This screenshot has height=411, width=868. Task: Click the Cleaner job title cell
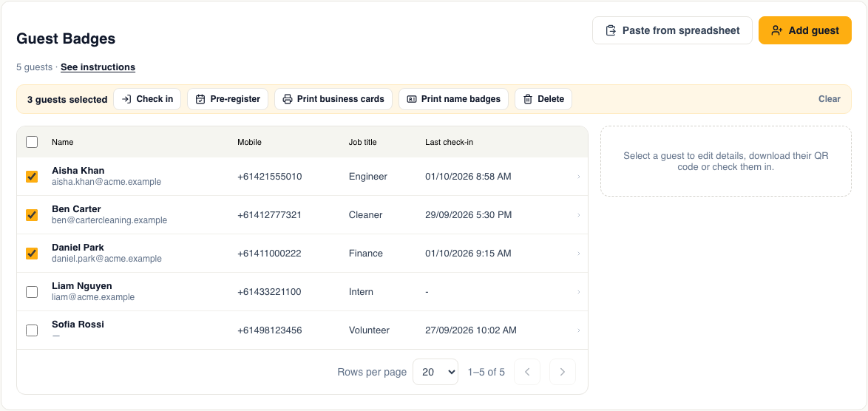(x=365, y=214)
